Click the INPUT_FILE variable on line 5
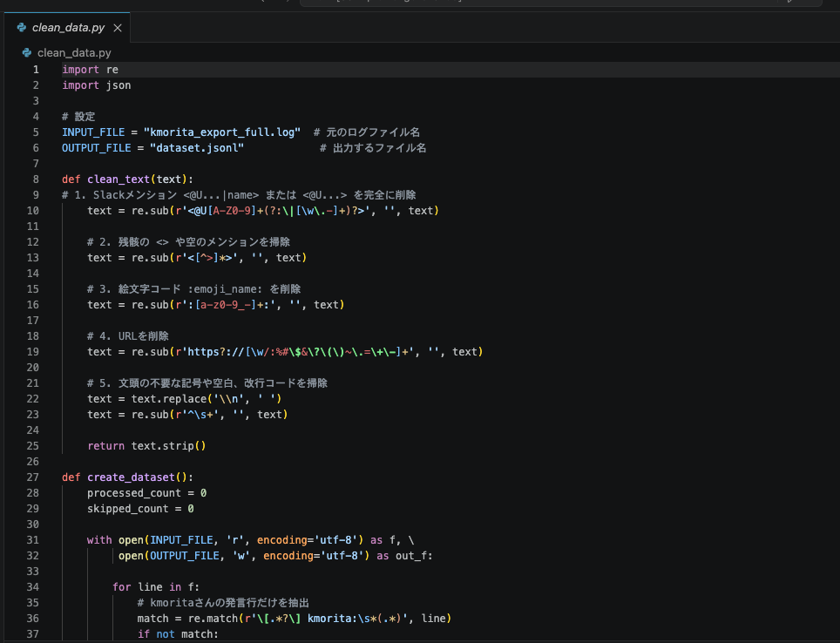The width and height of the screenshot is (840, 643). 93,132
